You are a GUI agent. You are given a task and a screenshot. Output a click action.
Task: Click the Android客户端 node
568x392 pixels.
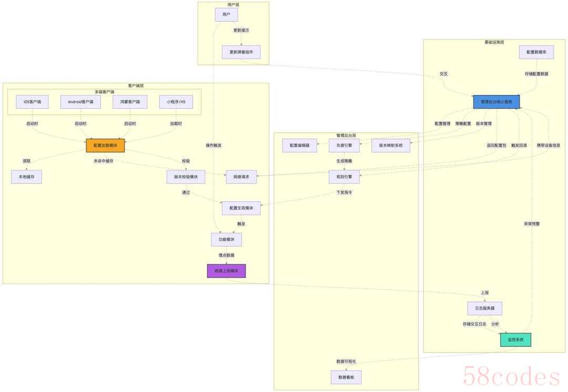pyautogui.click(x=80, y=102)
